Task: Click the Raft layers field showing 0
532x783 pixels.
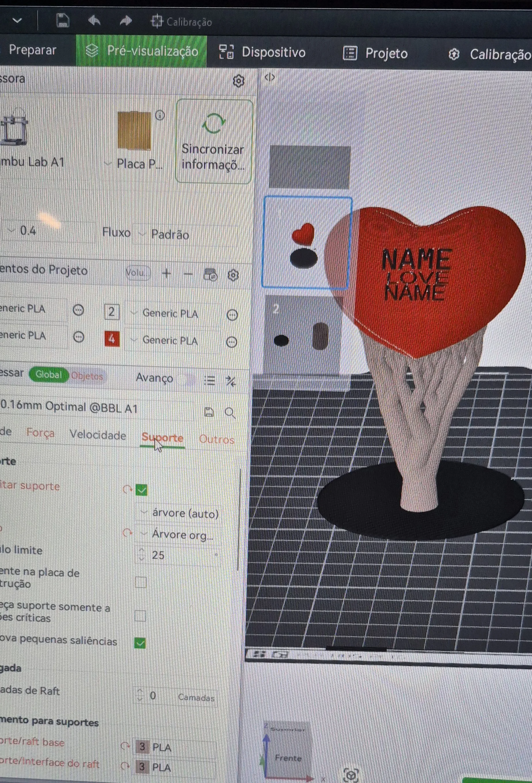Action: click(175, 696)
